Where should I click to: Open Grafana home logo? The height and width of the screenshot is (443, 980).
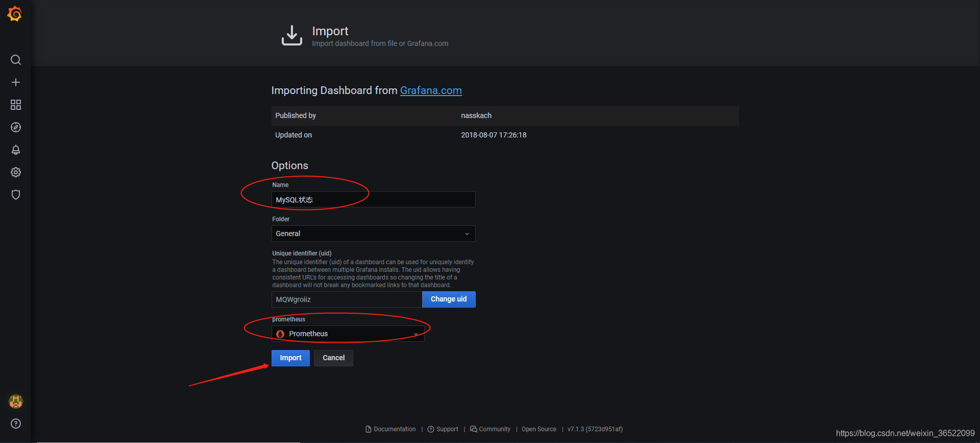click(x=15, y=14)
